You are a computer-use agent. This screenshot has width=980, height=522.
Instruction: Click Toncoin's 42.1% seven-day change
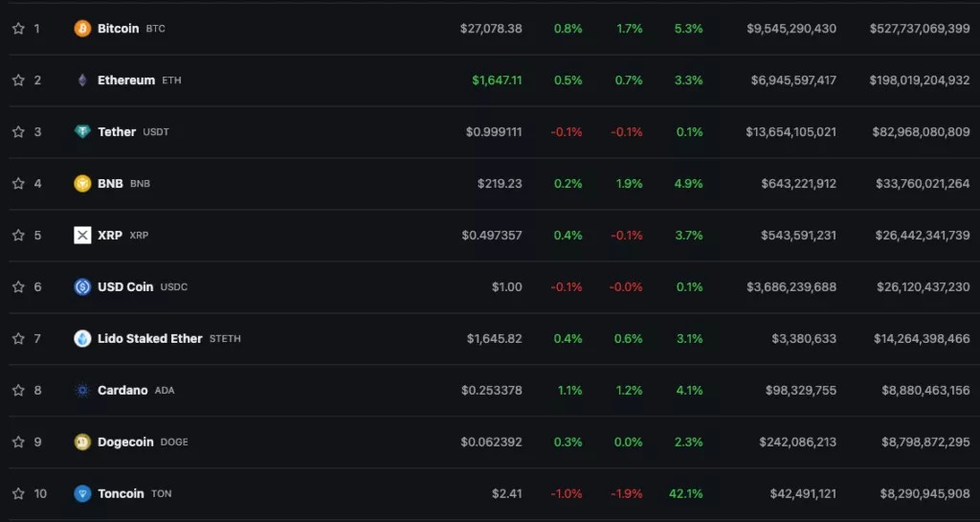(x=685, y=494)
